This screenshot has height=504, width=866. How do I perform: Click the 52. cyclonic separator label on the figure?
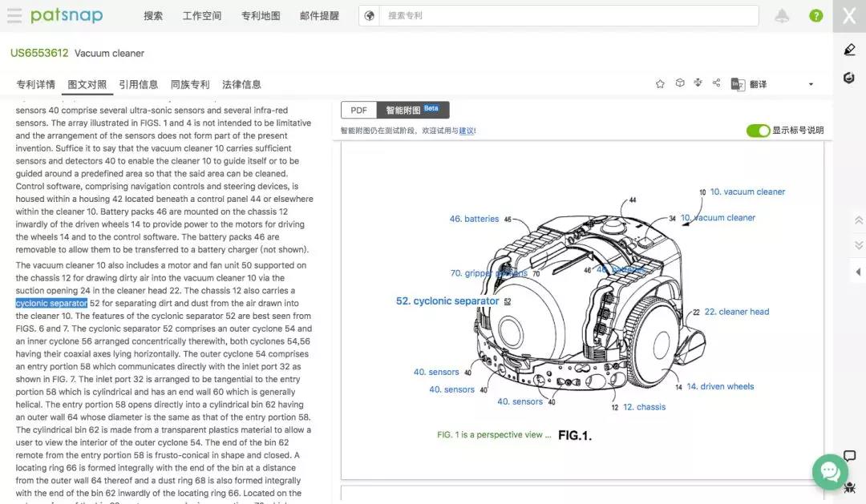click(447, 301)
